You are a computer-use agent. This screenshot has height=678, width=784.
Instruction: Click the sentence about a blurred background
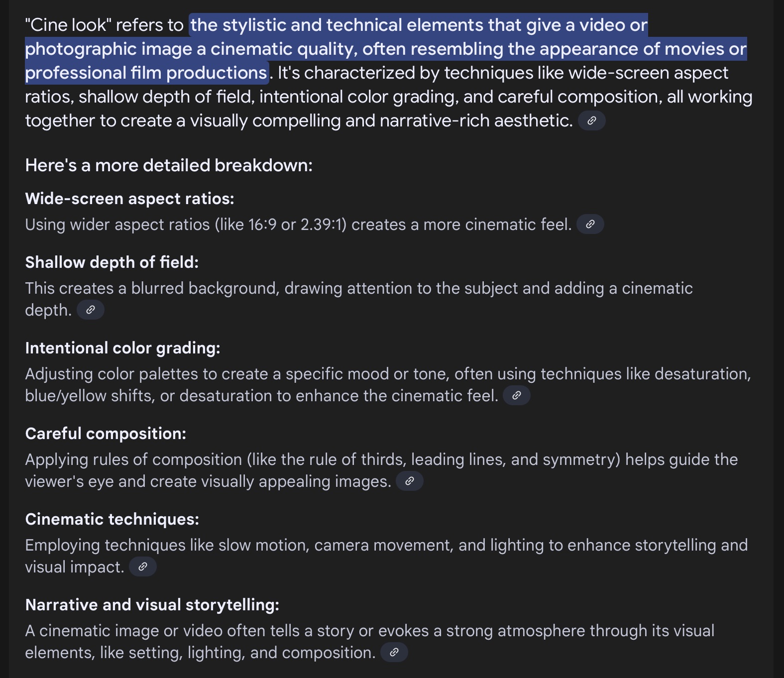359,299
